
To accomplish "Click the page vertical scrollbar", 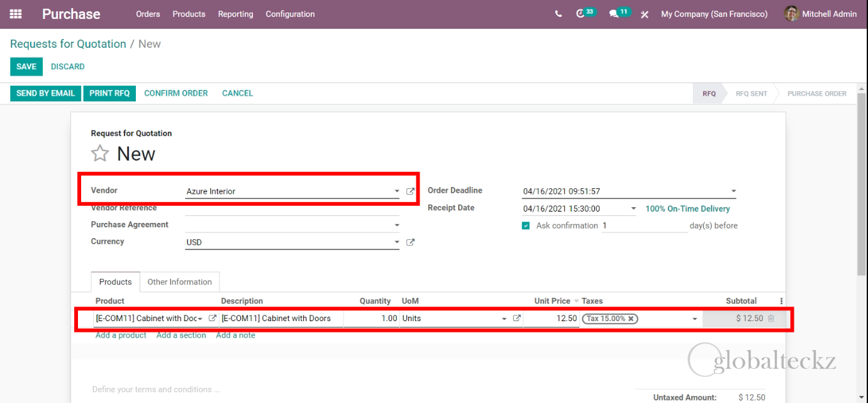I will (x=862, y=186).
